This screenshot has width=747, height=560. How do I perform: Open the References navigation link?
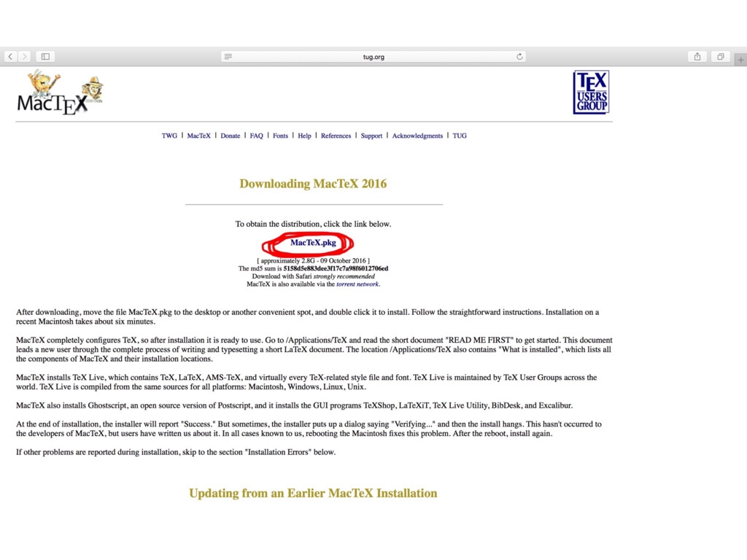click(336, 136)
